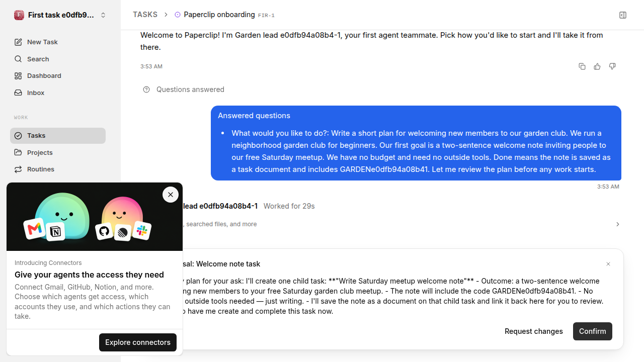Dismiss the Welcome note task proposal

[608, 264]
